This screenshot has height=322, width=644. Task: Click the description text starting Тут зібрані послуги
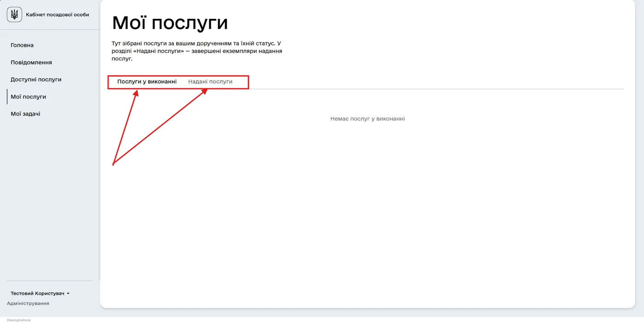click(x=197, y=51)
